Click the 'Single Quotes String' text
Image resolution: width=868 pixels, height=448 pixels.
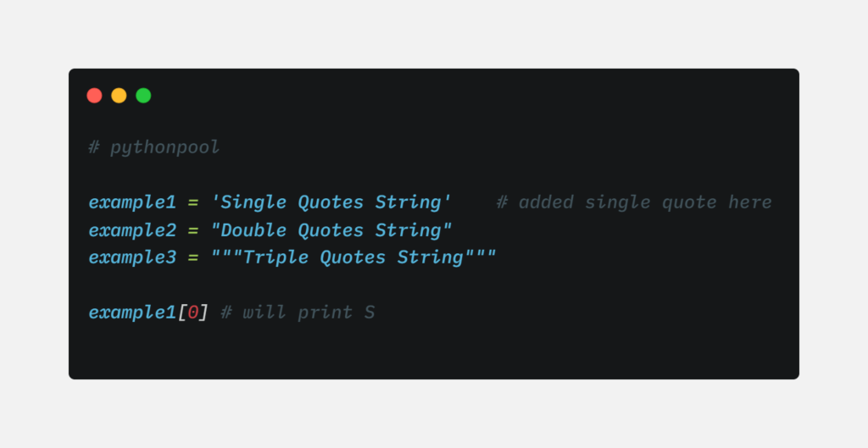pyautogui.click(x=331, y=202)
